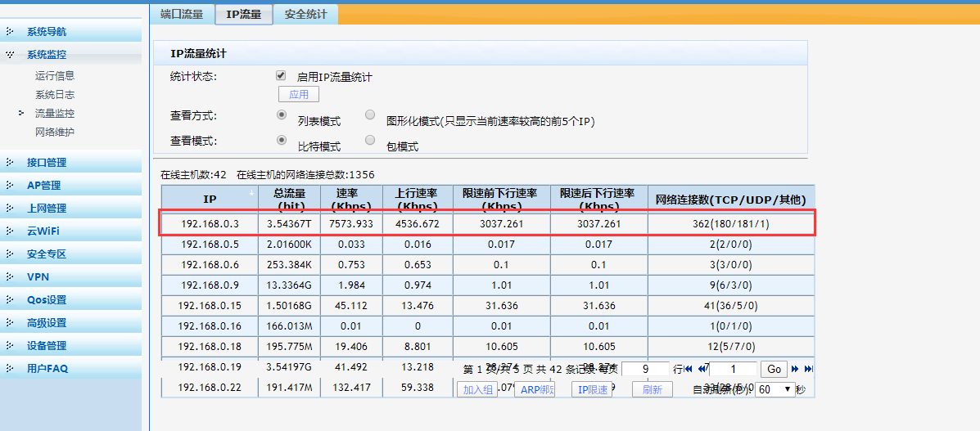Go to the previous page of results
Viewport: 980px width, 431px height.
click(702, 370)
